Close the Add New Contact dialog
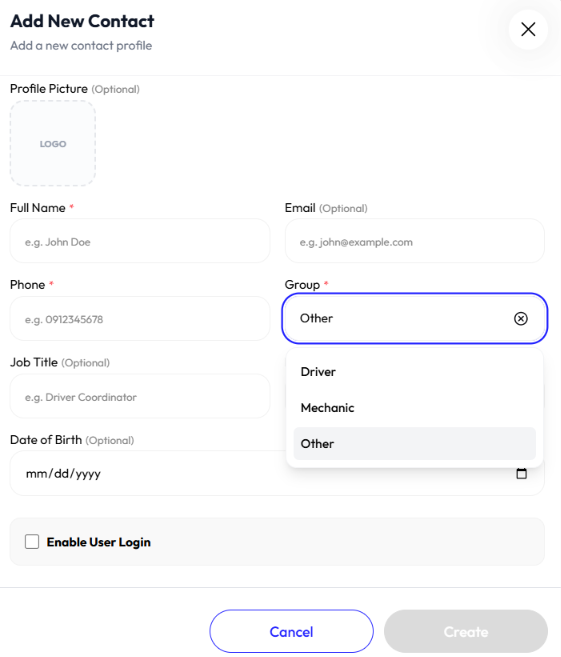Screen dimensions: 561x657 click(x=528, y=29)
